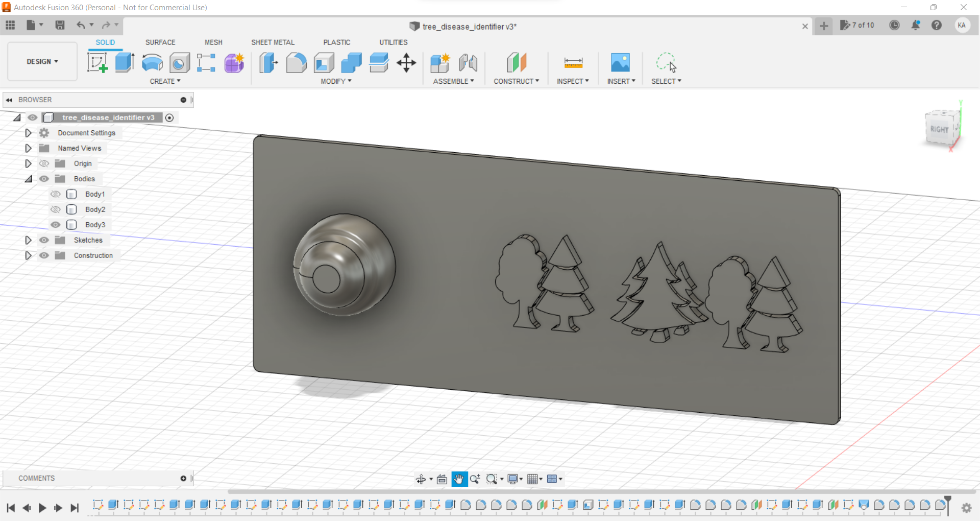Open the Construct dropdown menu
980x521 pixels.
[516, 81]
